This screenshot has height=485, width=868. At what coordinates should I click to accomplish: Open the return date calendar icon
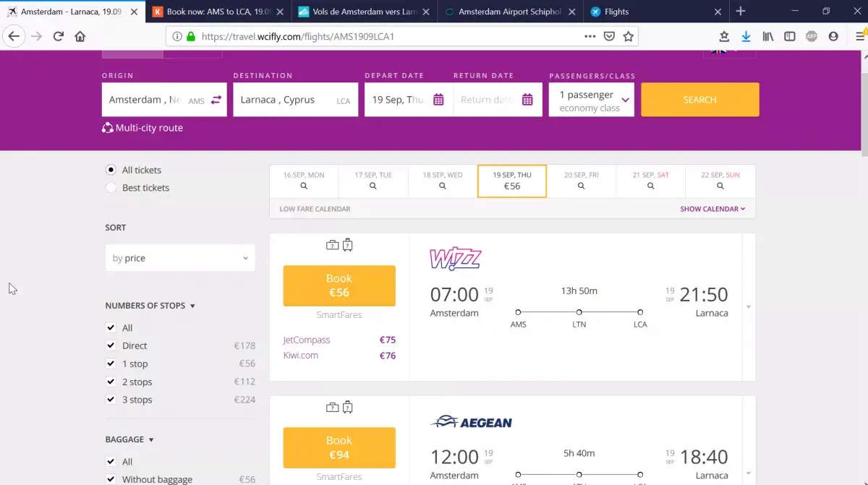click(527, 100)
